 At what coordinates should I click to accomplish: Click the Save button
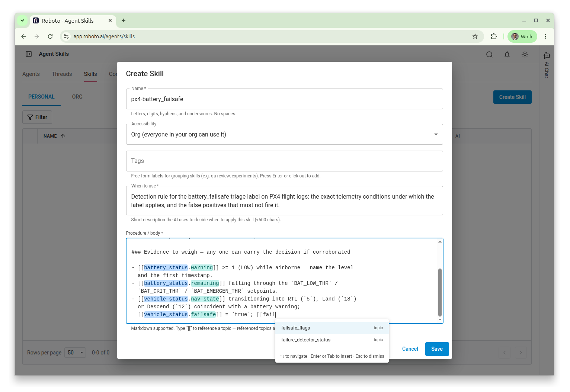pos(437,349)
